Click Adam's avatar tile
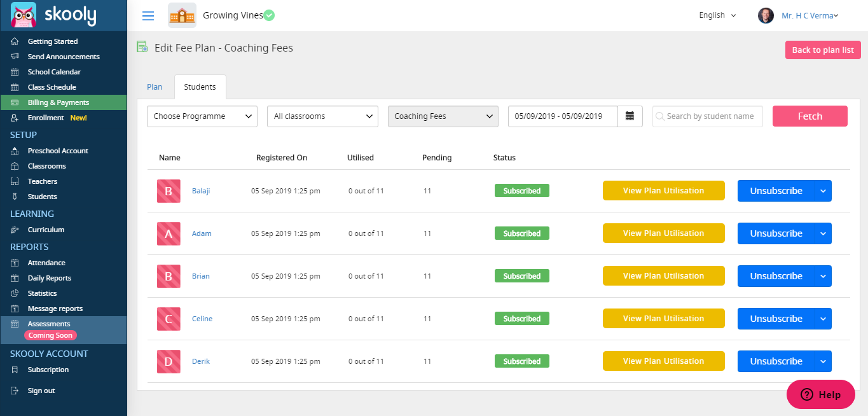Viewport: 868px width, 416px height. click(169, 233)
